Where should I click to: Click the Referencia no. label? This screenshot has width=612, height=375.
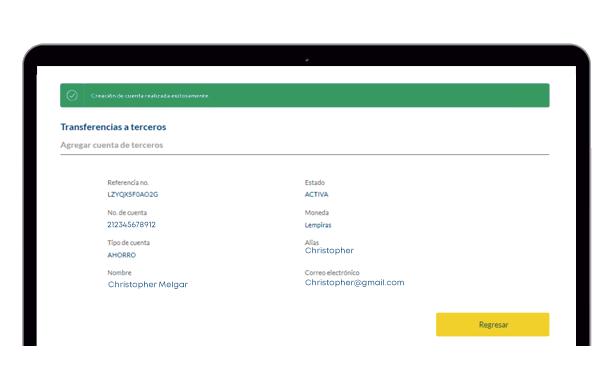click(x=128, y=182)
